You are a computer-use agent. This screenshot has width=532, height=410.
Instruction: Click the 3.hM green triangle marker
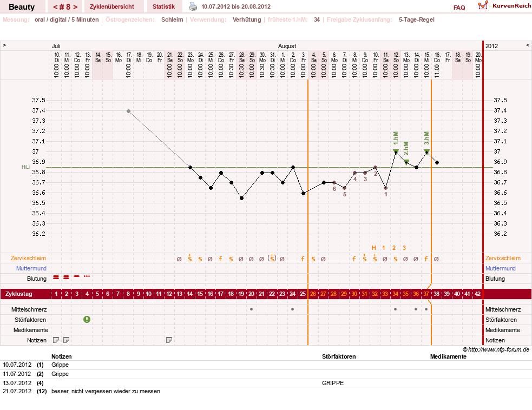click(x=427, y=151)
